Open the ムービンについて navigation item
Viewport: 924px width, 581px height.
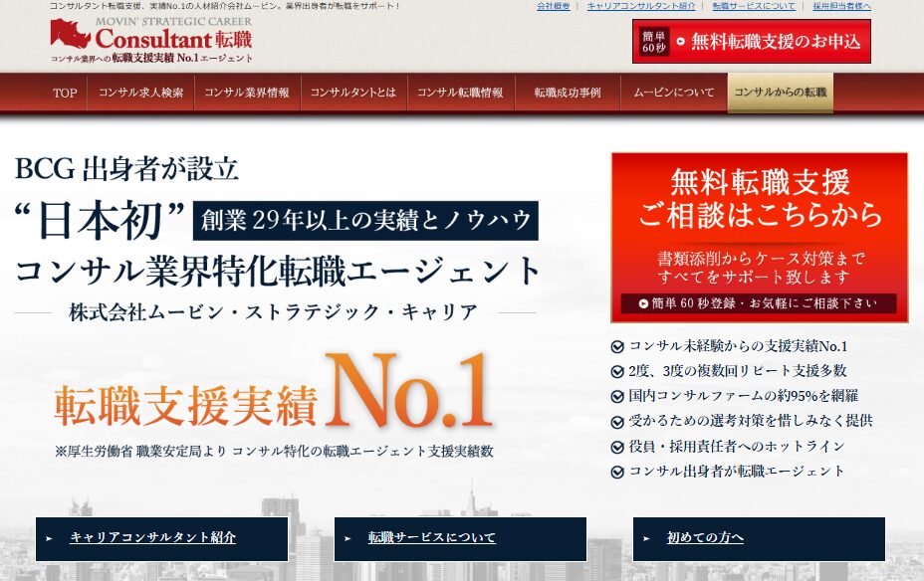tap(673, 93)
